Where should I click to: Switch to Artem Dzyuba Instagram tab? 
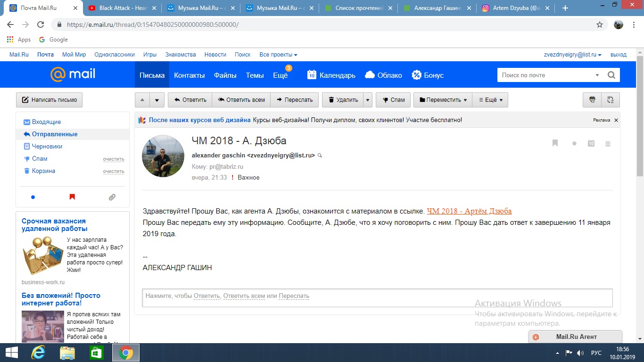[515, 8]
